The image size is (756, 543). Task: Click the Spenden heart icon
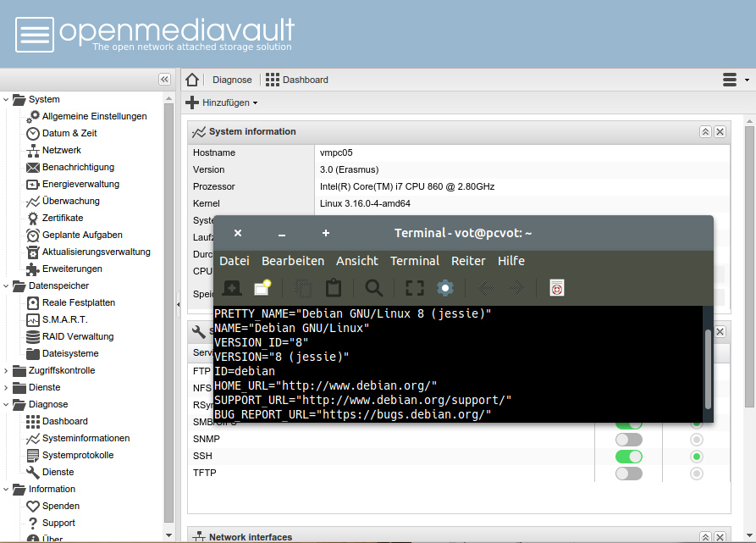coord(33,506)
